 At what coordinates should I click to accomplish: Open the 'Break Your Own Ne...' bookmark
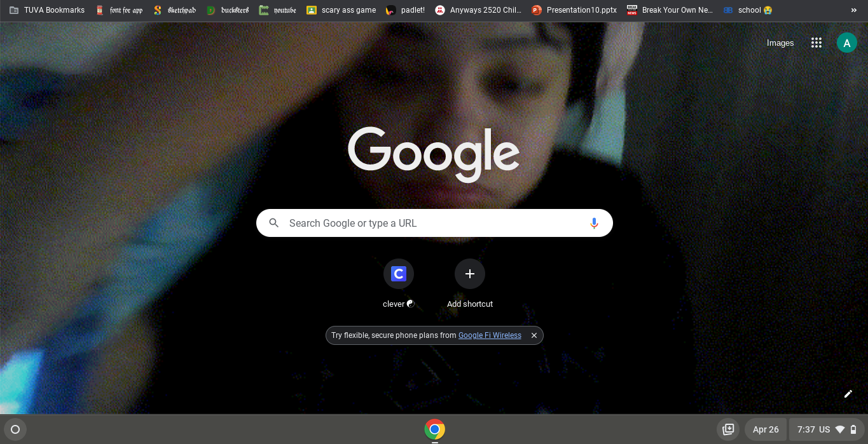(x=670, y=10)
